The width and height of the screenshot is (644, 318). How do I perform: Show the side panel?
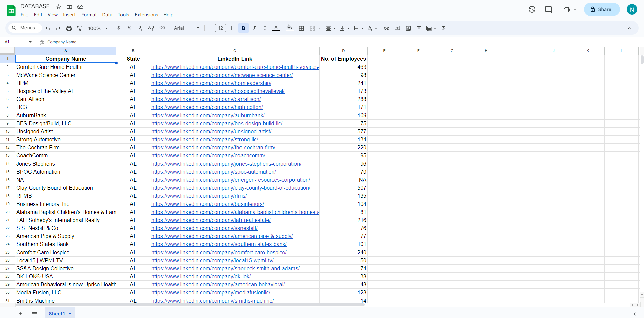635,314
